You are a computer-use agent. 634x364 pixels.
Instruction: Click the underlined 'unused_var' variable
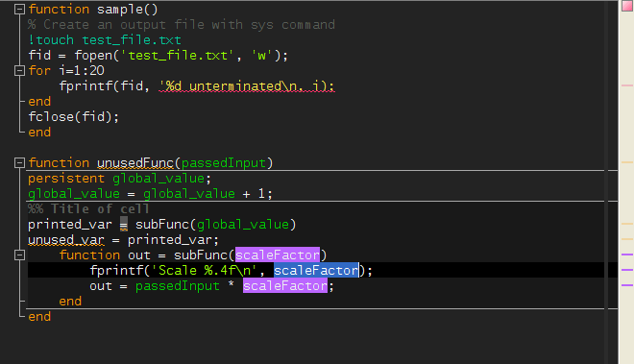pyautogui.click(x=66, y=240)
